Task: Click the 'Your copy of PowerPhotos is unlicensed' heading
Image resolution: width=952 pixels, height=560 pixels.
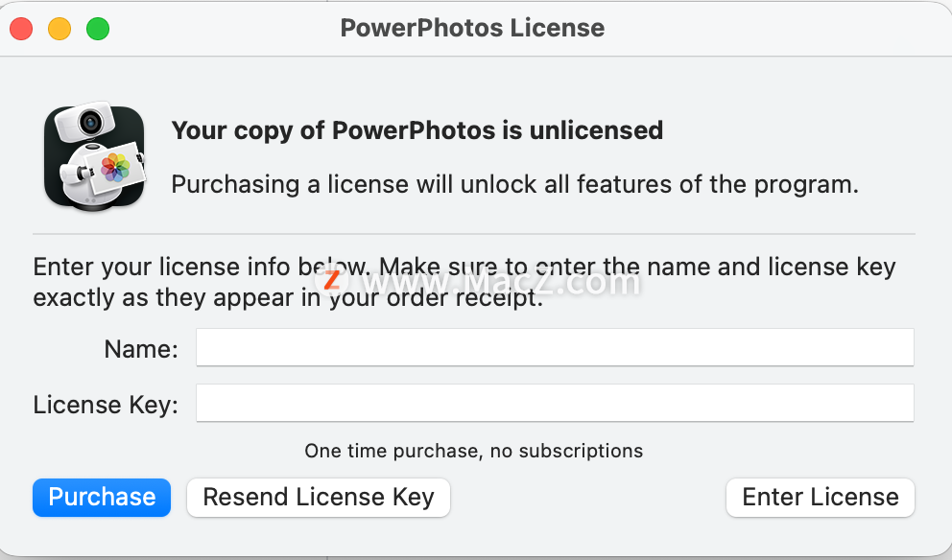Action: click(416, 130)
